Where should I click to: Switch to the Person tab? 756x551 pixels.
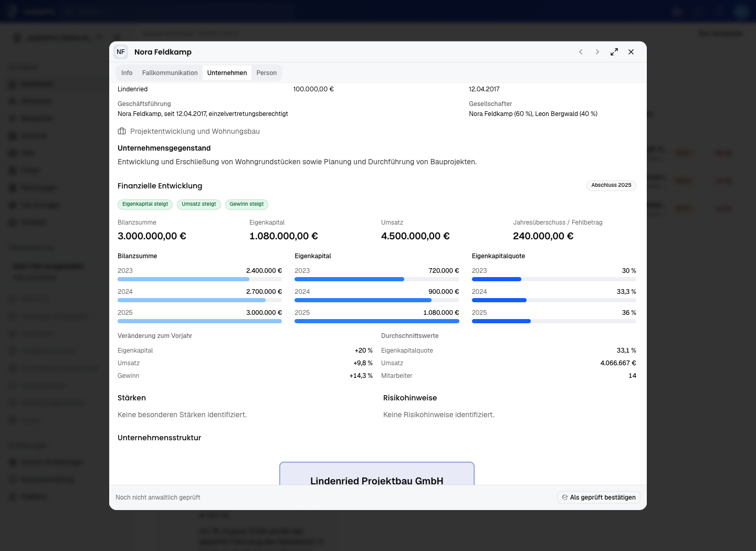267,73
